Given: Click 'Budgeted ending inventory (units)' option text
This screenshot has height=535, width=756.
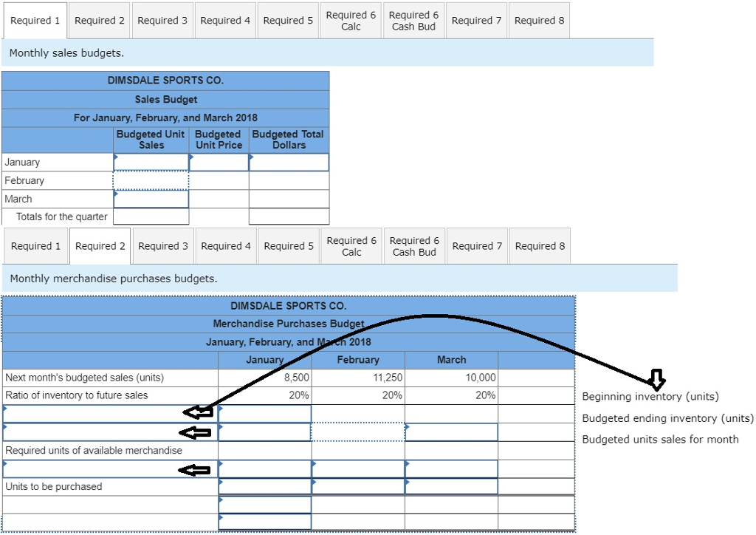Looking at the screenshot, I should [x=667, y=418].
